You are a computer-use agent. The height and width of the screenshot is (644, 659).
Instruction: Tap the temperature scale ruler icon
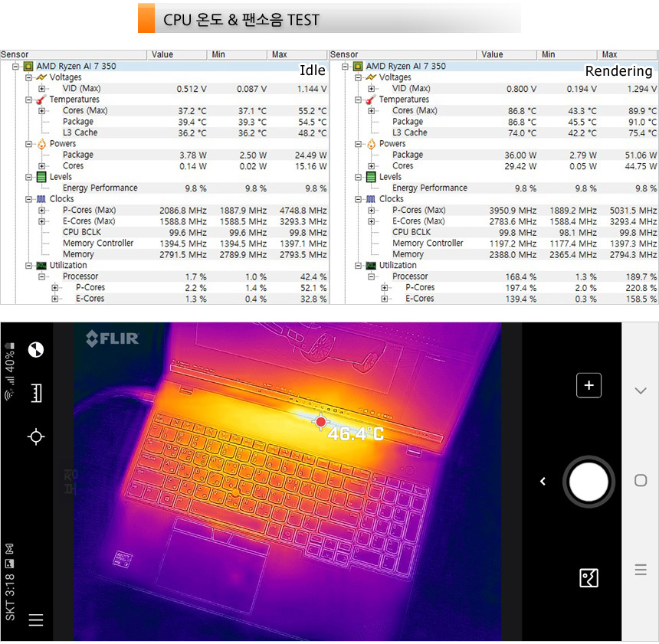pyautogui.click(x=35, y=394)
